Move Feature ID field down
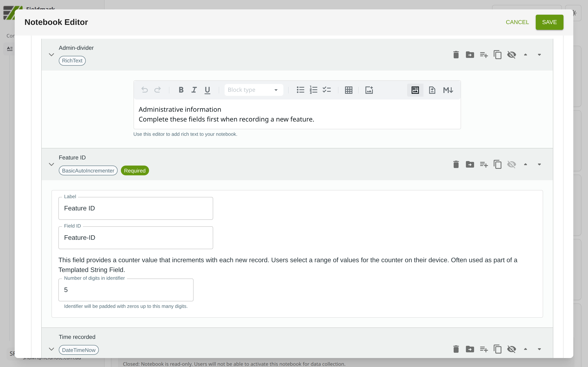Viewport: 588px width, 367px height. coord(539,165)
